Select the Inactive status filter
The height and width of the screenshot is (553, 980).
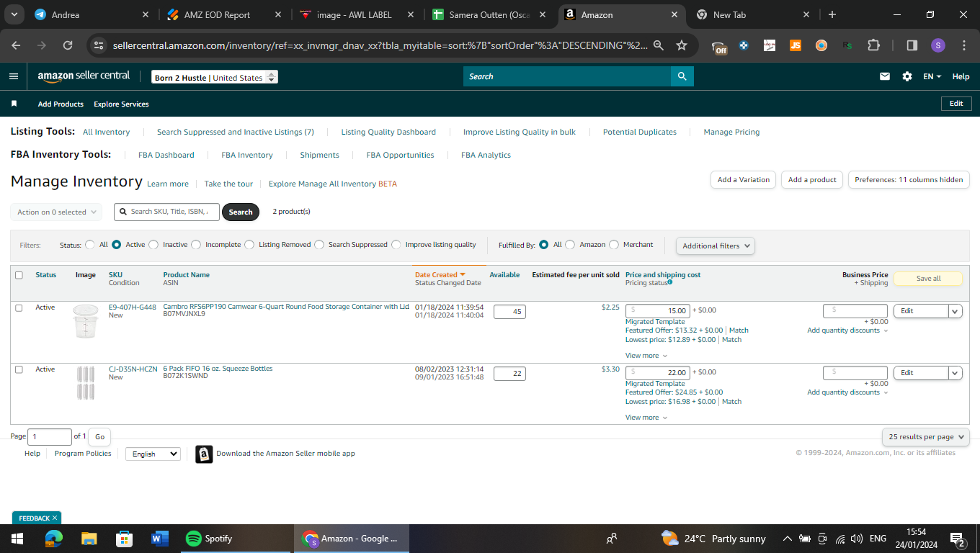click(x=153, y=245)
